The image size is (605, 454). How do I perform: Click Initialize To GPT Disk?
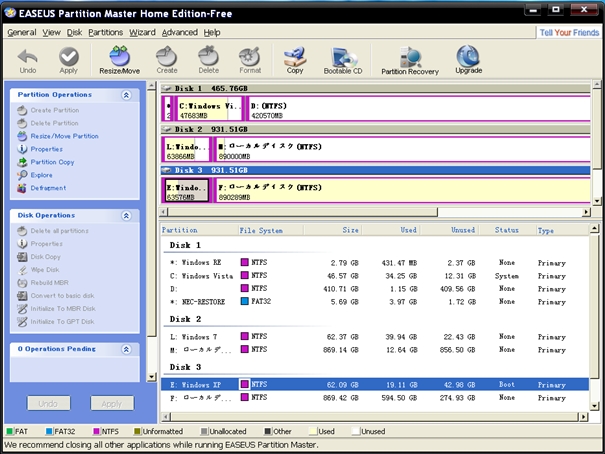(62, 321)
